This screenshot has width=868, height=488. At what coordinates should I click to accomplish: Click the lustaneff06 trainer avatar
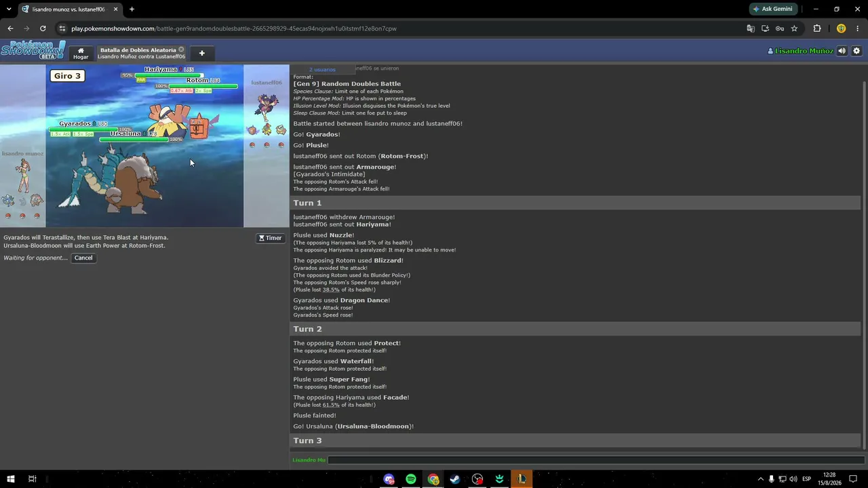[x=267, y=107]
